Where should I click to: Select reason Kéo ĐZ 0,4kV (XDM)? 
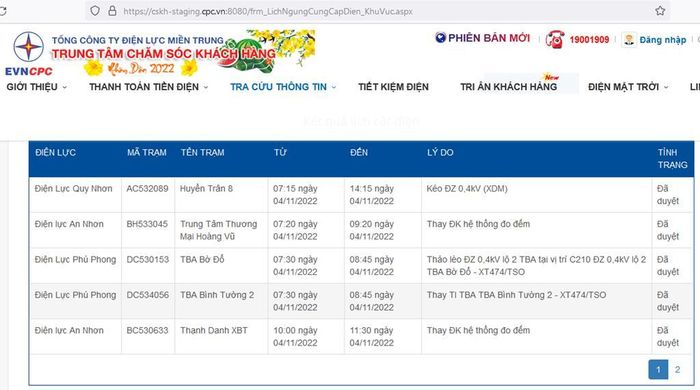(x=467, y=189)
